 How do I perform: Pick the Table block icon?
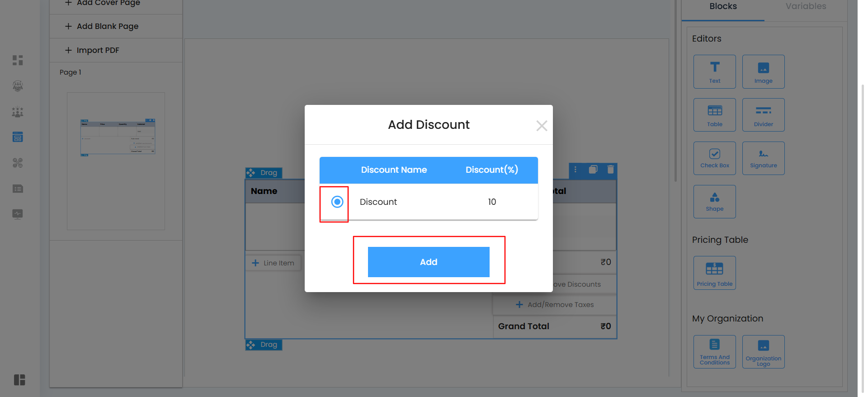click(714, 115)
